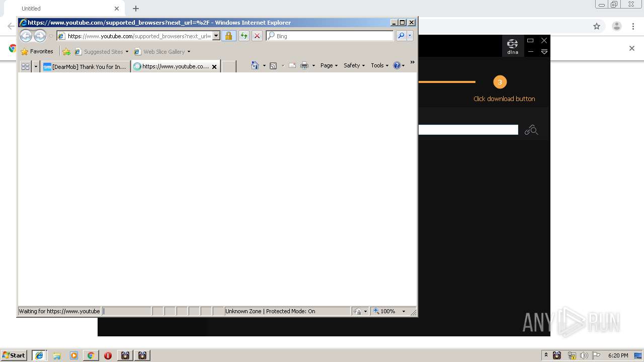Viewport: 644px width, 362px height.
Task: Switch to Chrome from the taskbar
Action: coord(91,355)
